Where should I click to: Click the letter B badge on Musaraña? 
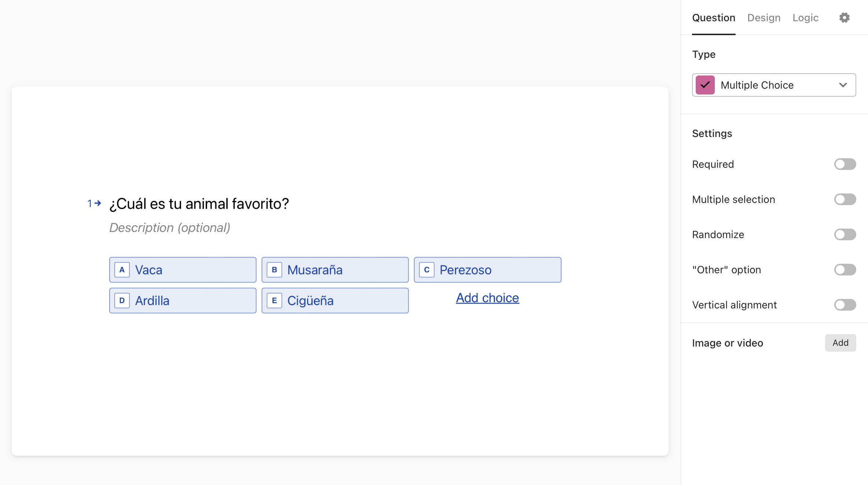(x=275, y=270)
